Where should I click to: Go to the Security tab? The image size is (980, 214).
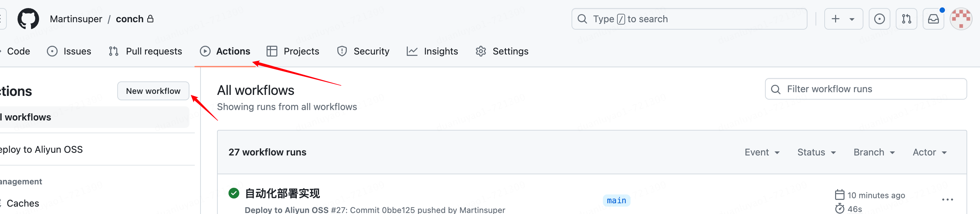363,51
